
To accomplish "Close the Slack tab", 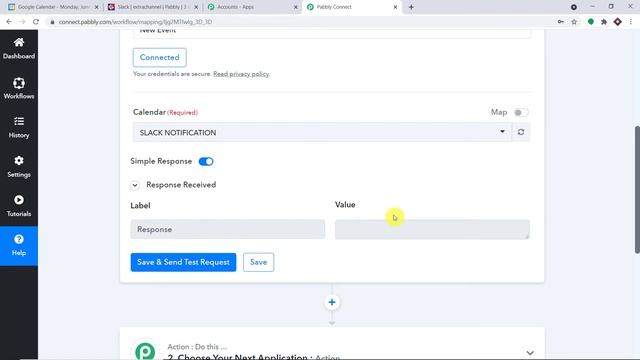I will pyautogui.click(x=196, y=7).
